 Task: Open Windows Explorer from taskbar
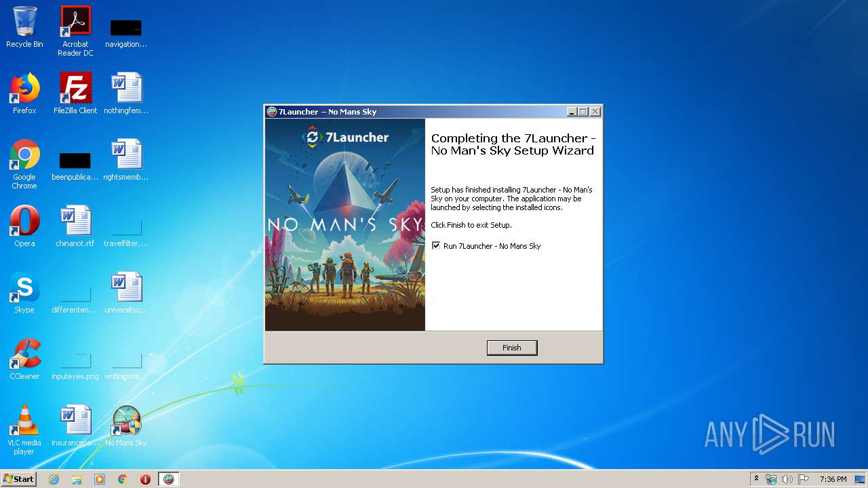pyautogui.click(x=77, y=479)
